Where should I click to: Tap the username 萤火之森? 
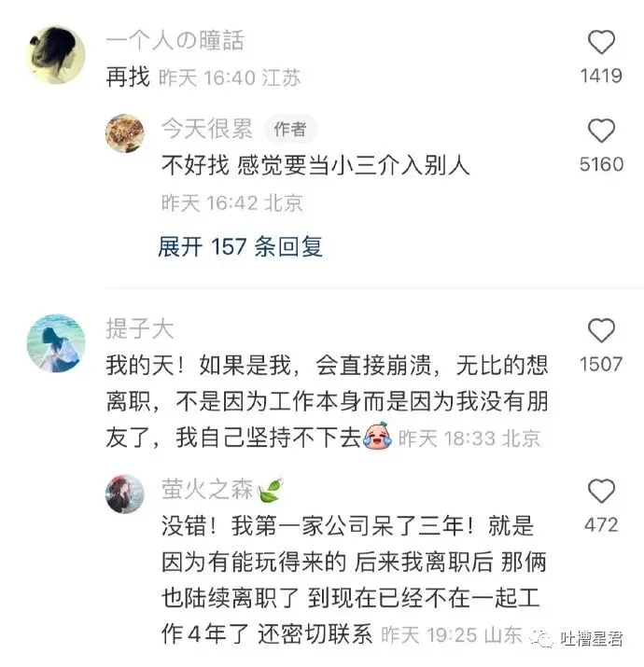(207, 489)
